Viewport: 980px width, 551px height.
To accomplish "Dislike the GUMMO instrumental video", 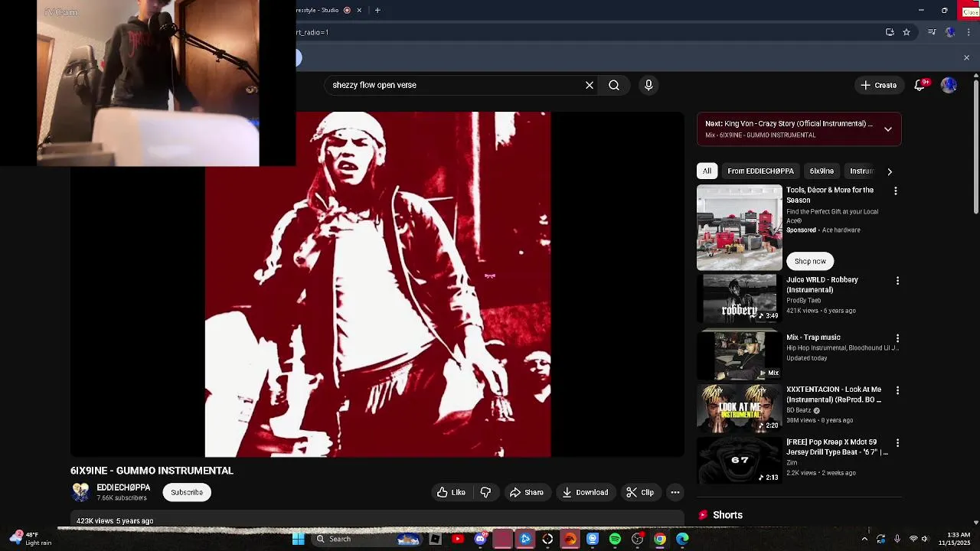I will (x=485, y=492).
